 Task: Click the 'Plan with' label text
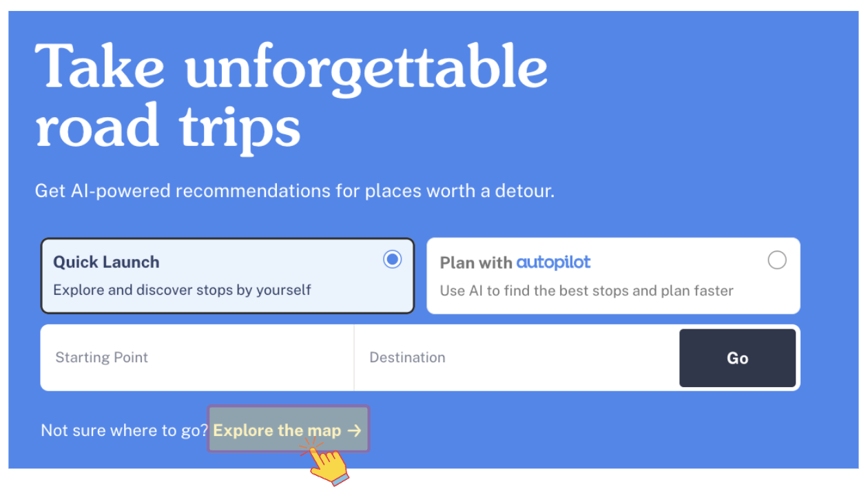tap(476, 262)
